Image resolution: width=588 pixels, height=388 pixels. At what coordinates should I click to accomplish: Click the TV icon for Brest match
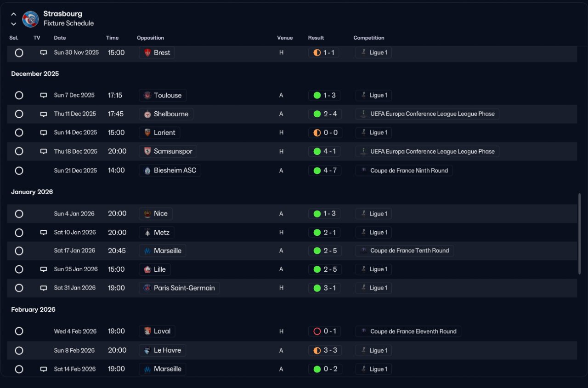[44, 53]
